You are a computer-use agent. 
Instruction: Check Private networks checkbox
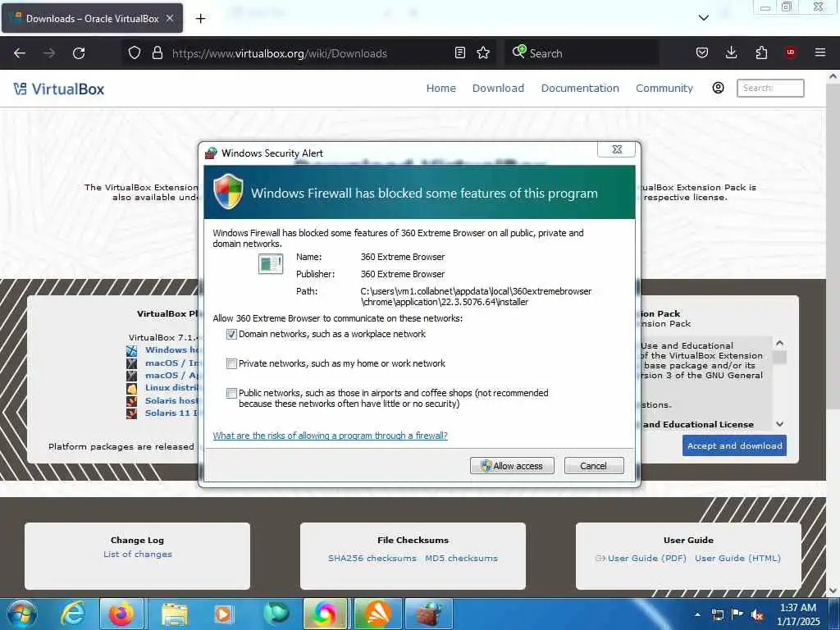click(231, 363)
